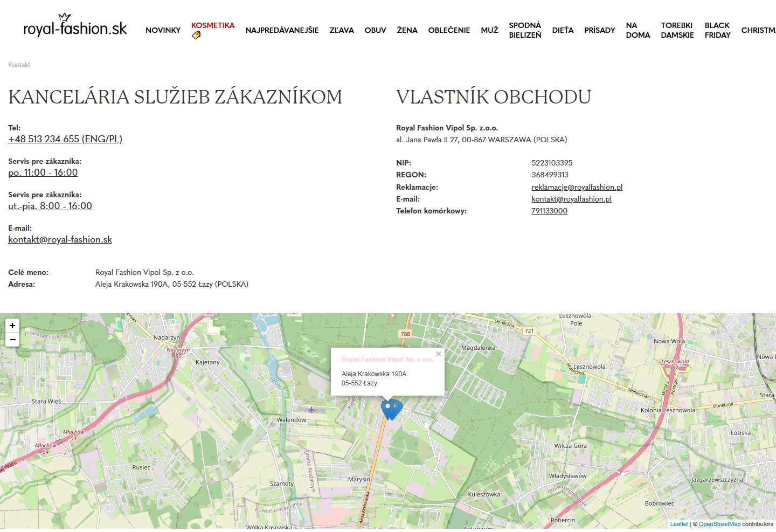Call the +48 513 234 655 phone link
This screenshot has width=776, height=532.
65,139
